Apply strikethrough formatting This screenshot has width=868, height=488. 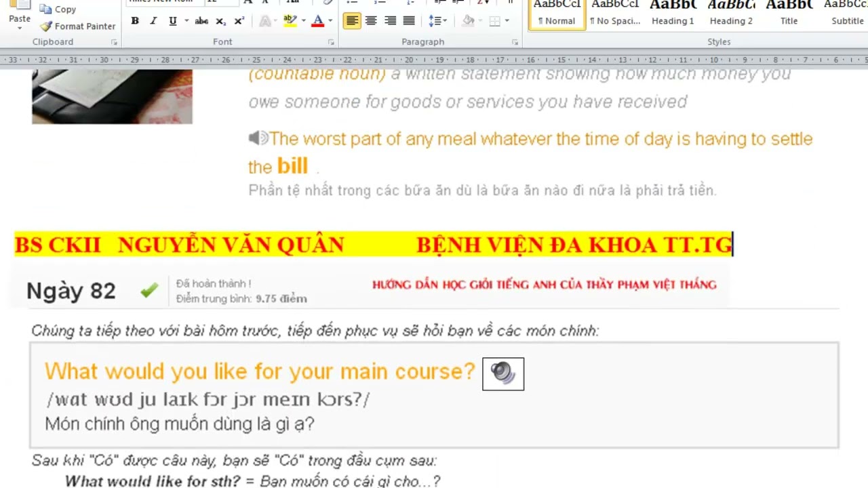pyautogui.click(x=201, y=21)
